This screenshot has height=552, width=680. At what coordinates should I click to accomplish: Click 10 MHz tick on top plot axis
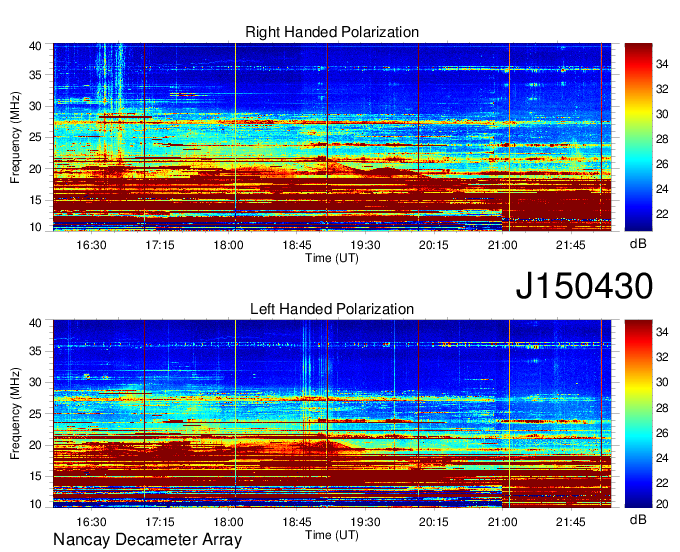coord(35,227)
